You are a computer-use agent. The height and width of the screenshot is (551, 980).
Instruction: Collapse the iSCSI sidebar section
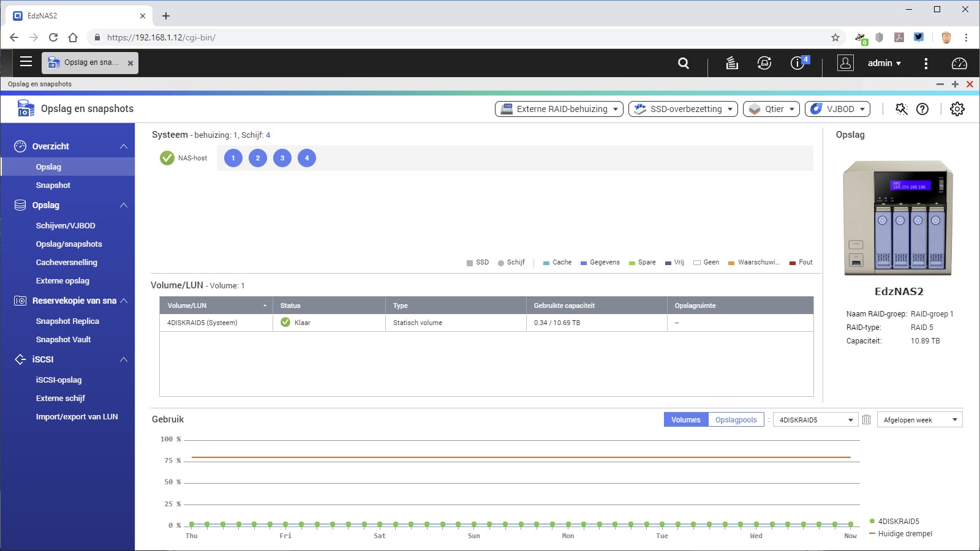pyautogui.click(x=124, y=359)
